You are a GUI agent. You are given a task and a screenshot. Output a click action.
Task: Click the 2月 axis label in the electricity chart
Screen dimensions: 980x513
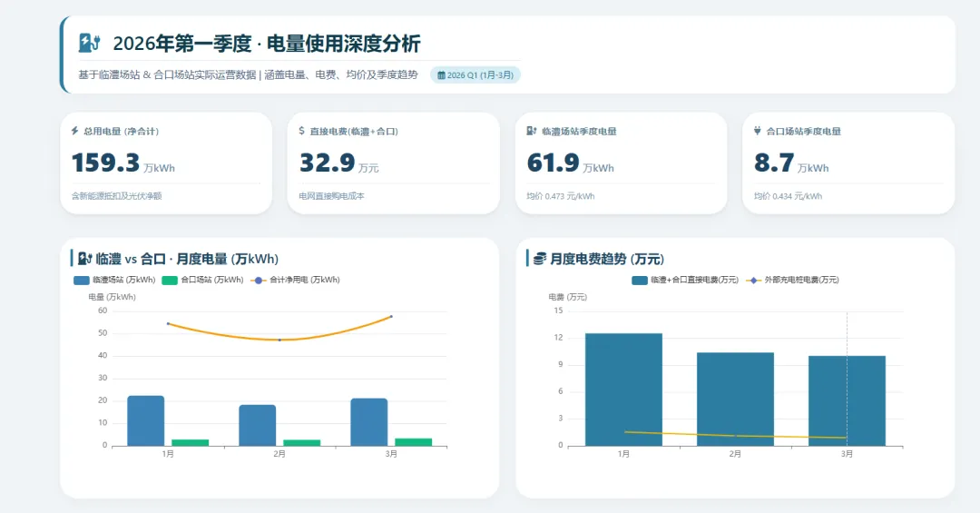[279, 454]
